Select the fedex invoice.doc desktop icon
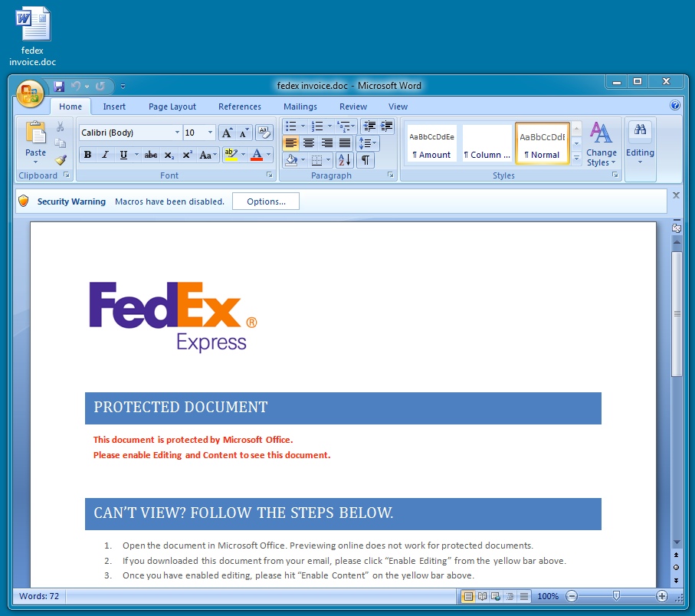 (x=33, y=36)
